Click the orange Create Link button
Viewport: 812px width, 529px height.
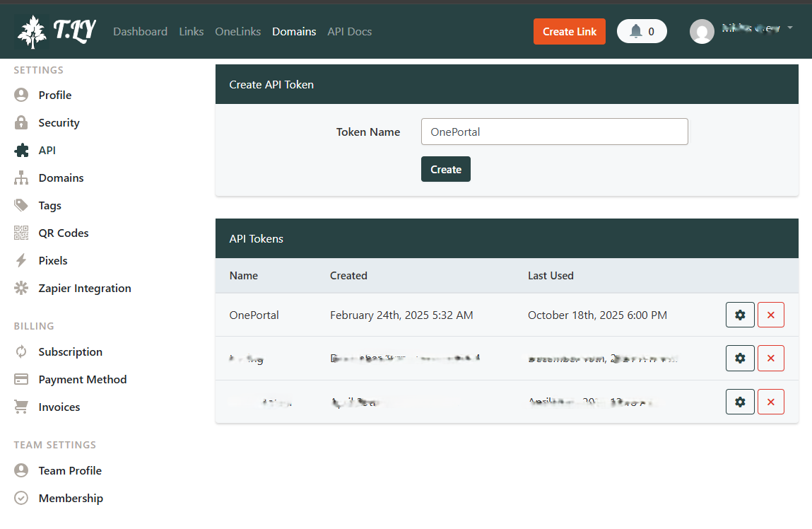click(x=569, y=31)
